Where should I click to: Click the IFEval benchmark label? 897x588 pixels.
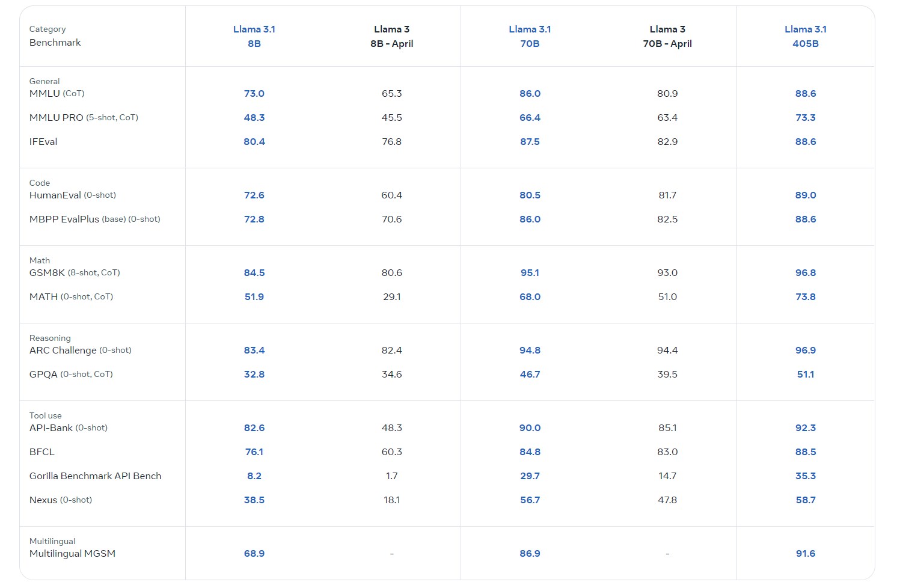point(43,142)
